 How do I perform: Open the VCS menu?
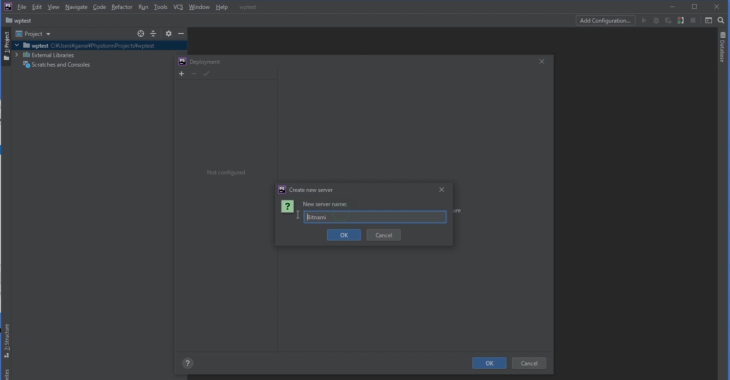178,7
